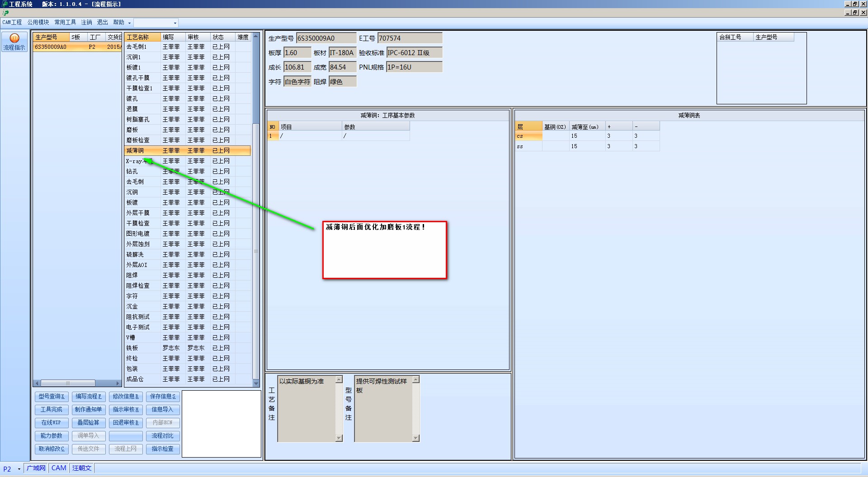868x477 pixels.
Task: Click down arrow of 工艺备注 text box scrollbar
Action: pos(339,438)
